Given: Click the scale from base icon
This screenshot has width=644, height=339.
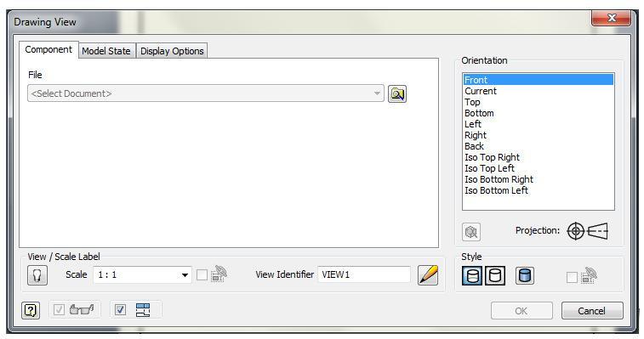Looking at the screenshot, I should tap(219, 274).
